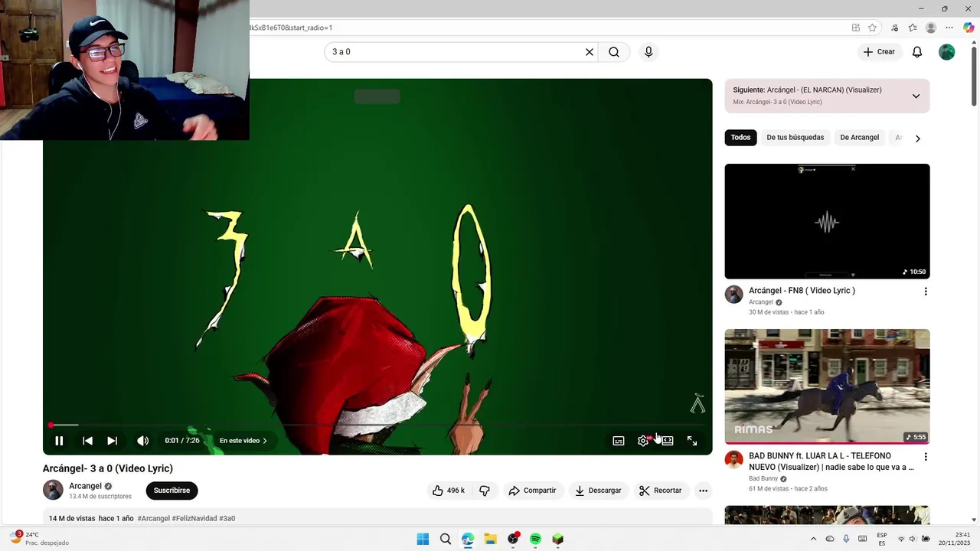Open the Windows Start menu

tap(423, 540)
